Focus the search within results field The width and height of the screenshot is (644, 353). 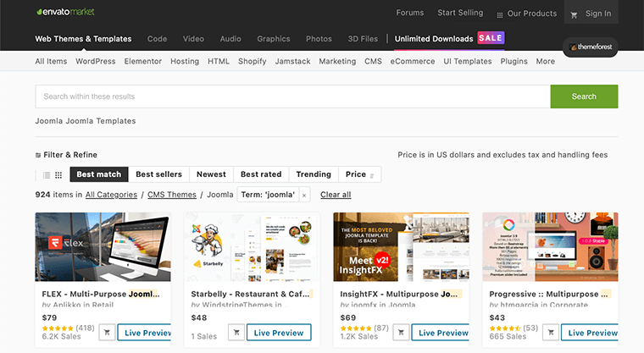pyautogui.click(x=293, y=97)
